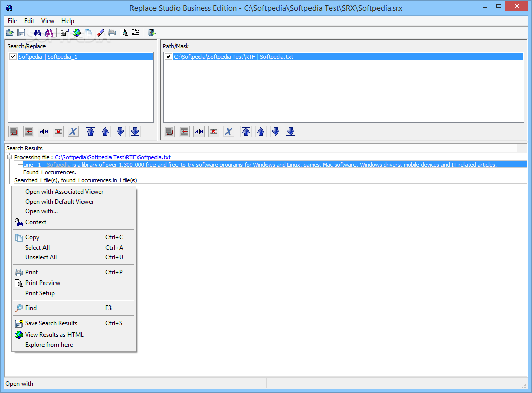Click the 'a|e' edit button under Search/Replace

[x=44, y=132]
